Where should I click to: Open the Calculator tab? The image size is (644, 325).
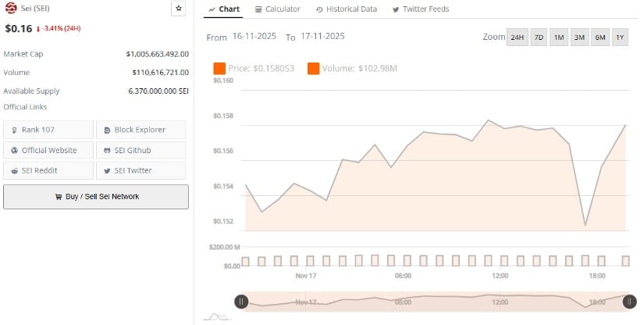[x=278, y=9]
